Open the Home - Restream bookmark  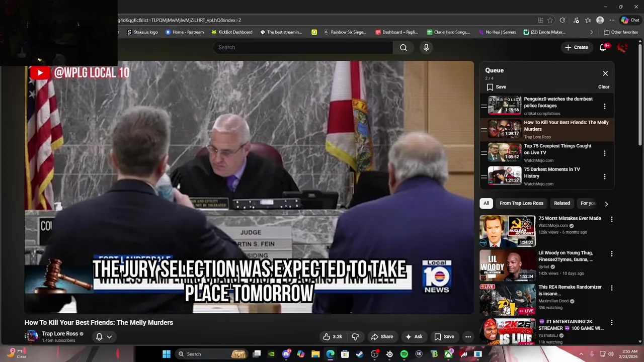[185, 32]
